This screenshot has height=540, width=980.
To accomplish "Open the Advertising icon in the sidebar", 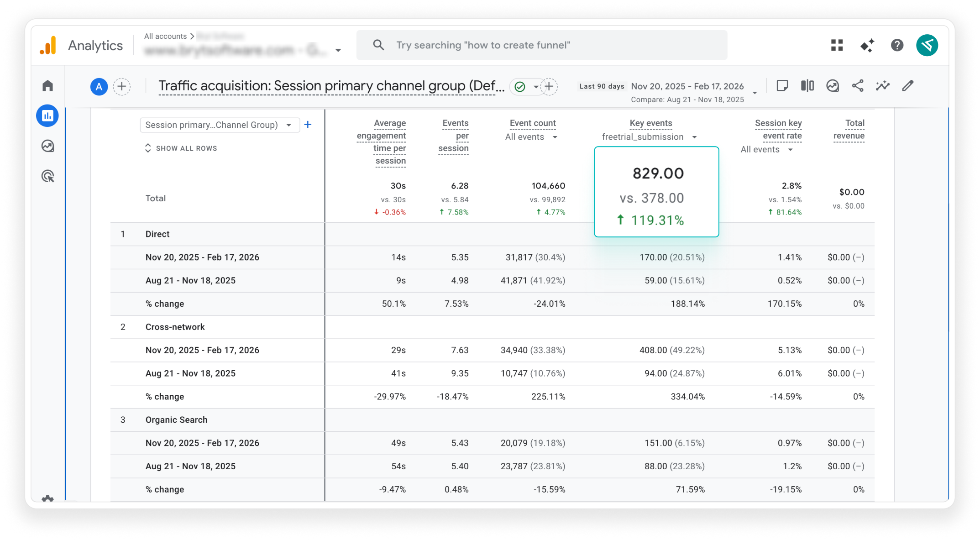I will point(47,176).
